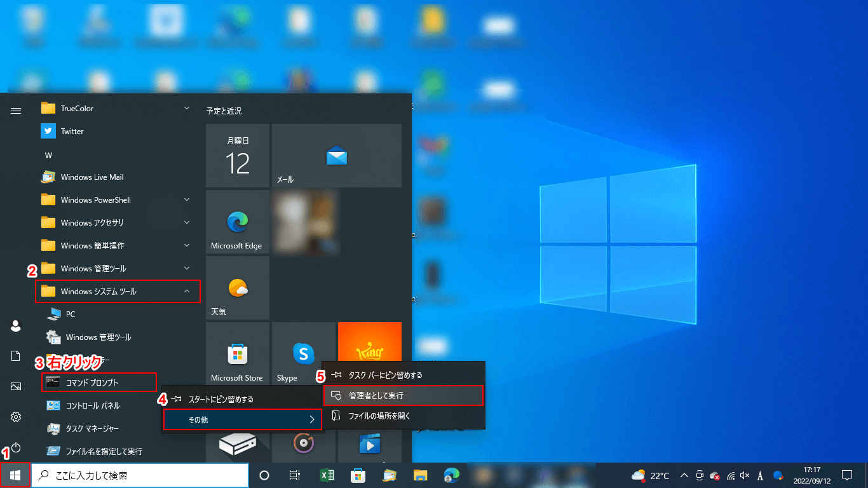Viewport: 868px width, 488px height.
Task: Click the muted speaker volume icon
Action: pos(745,475)
